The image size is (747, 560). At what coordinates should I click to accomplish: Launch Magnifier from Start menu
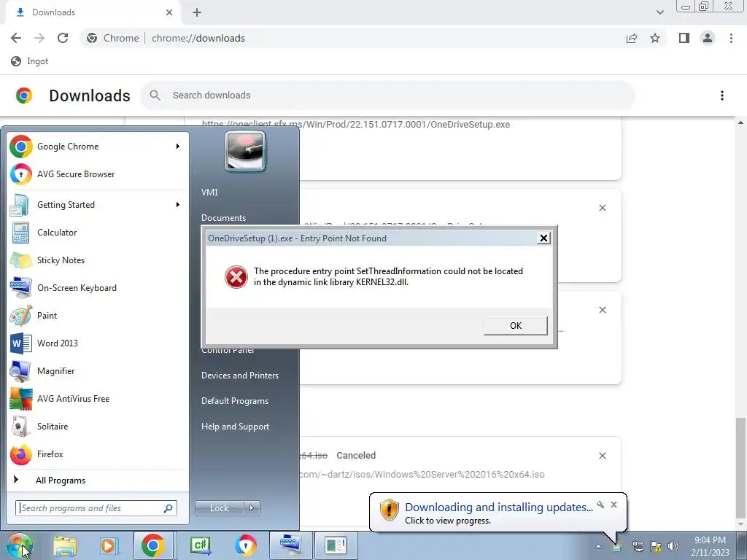click(98, 370)
